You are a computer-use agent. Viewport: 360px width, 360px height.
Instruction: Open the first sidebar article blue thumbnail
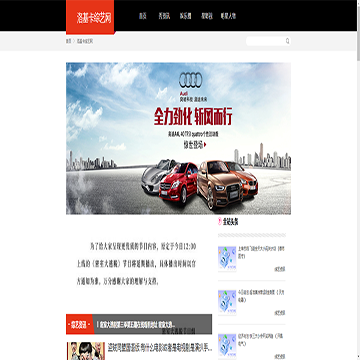click(x=227, y=258)
